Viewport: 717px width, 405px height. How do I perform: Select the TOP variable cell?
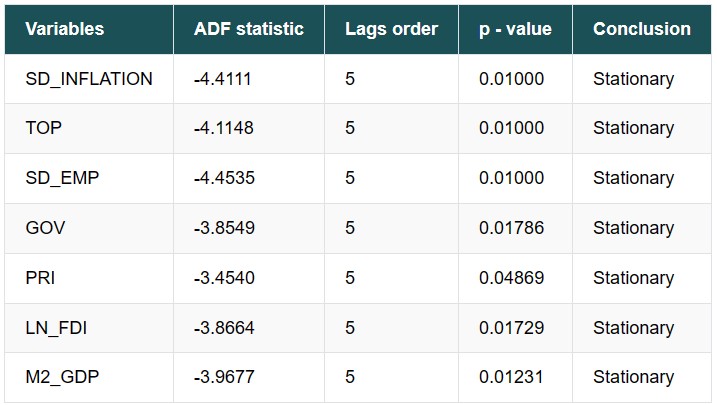click(x=89, y=128)
